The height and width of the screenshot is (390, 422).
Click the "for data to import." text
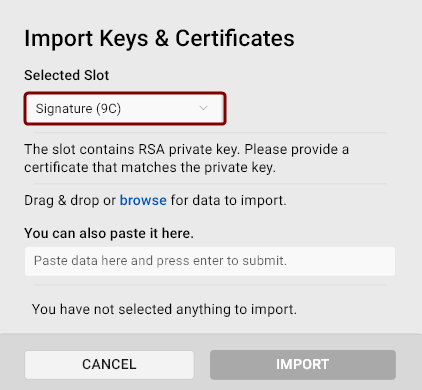[x=229, y=201]
